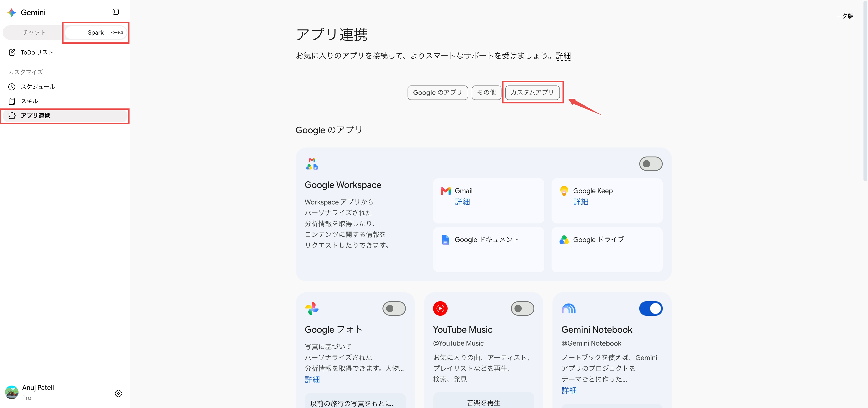Click the Gemini sparkle logo

coord(12,12)
